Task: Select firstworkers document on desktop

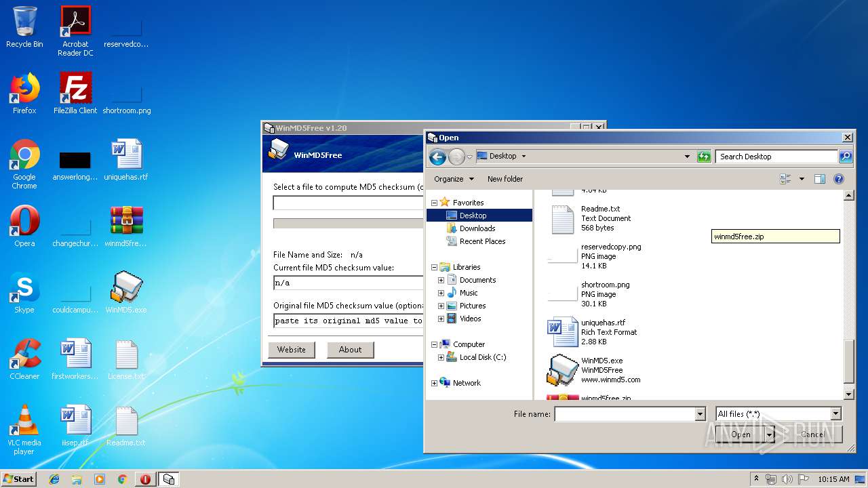Action: tap(75, 359)
